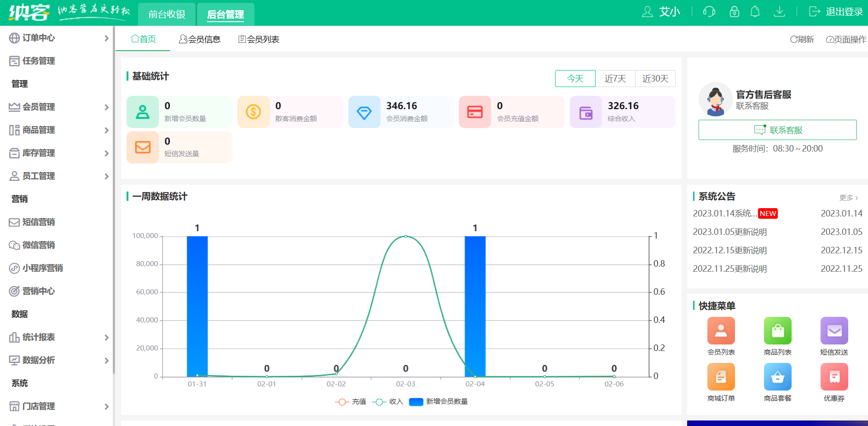The width and height of the screenshot is (868, 426).
Task: Click the headset support icon in top bar
Action: coord(709,12)
